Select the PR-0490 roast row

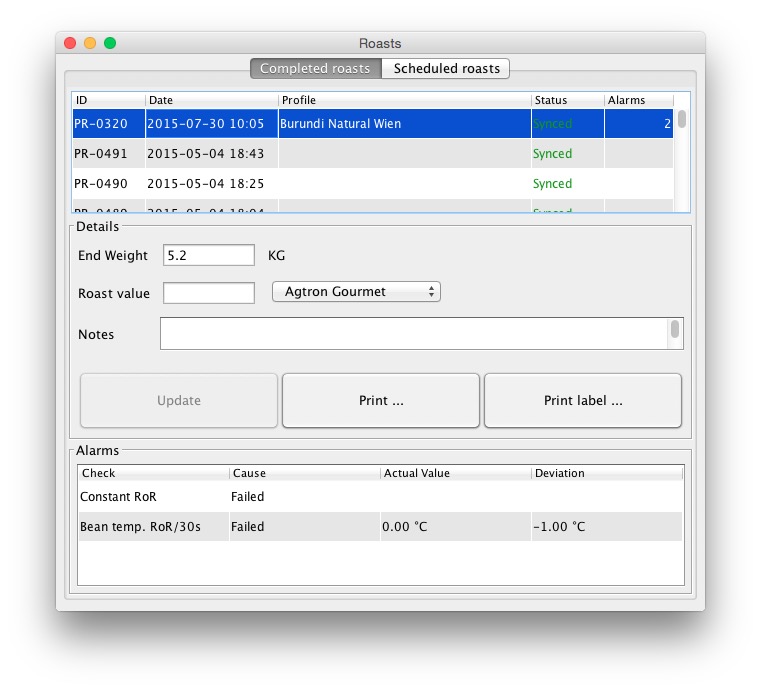pyautogui.click(x=373, y=184)
